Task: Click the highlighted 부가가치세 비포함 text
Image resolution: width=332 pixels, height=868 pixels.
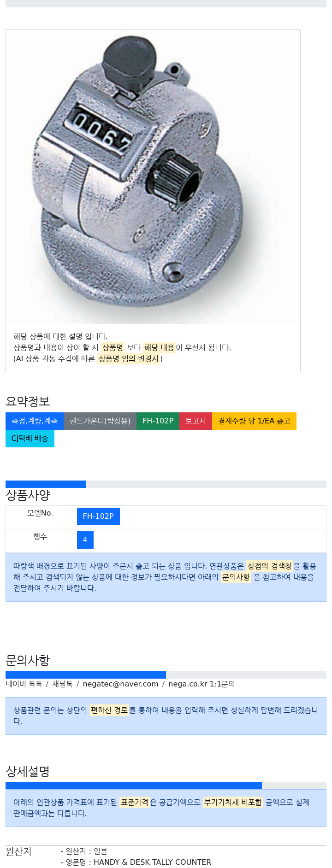Action: [x=233, y=803]
